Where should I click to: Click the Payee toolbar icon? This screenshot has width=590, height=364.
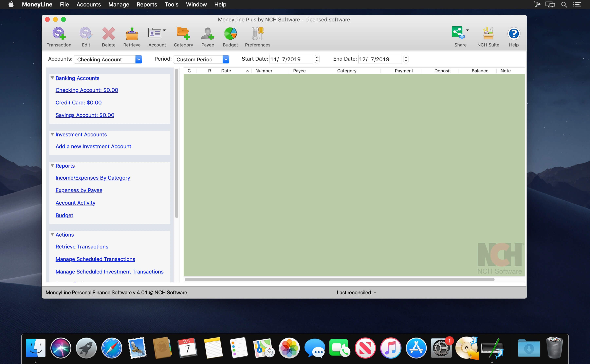207,34
